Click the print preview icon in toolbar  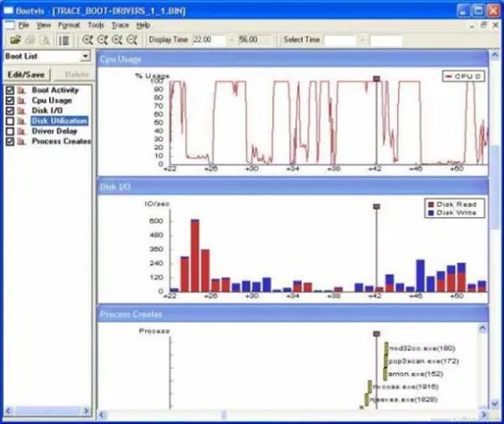45,40
